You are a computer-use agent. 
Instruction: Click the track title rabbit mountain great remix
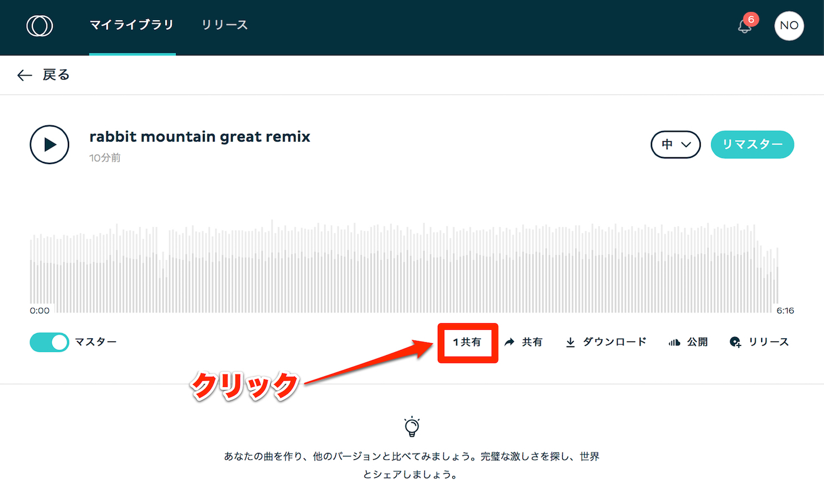200,137
